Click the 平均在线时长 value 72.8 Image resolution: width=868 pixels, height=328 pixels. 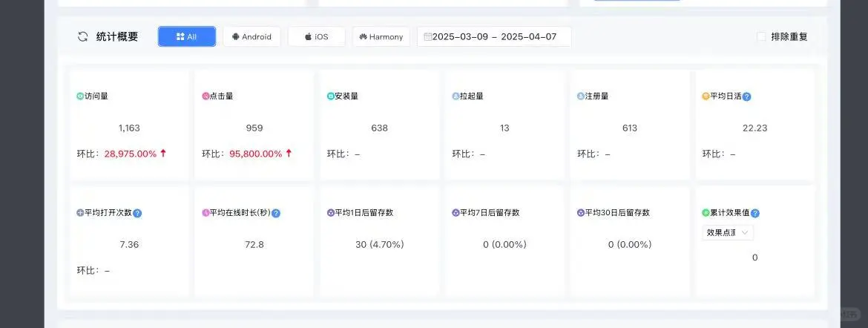(254, 244)
